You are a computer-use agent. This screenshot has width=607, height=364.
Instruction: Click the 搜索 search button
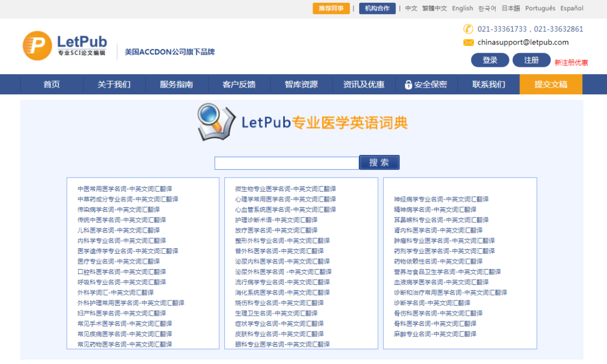pyautogui.click(x=379, y=162)
